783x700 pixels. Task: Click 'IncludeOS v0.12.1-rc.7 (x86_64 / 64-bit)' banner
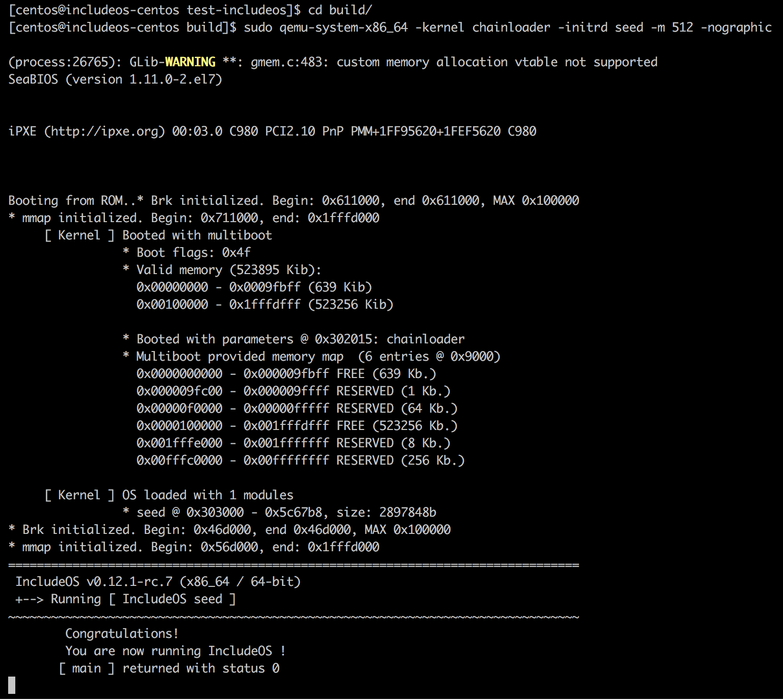click(x=158, y=581)
